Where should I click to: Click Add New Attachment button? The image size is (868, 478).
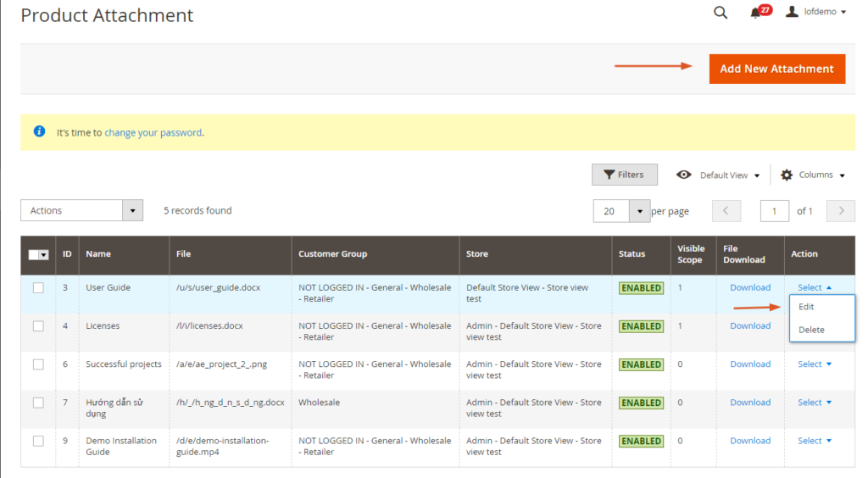coord(776,69)
